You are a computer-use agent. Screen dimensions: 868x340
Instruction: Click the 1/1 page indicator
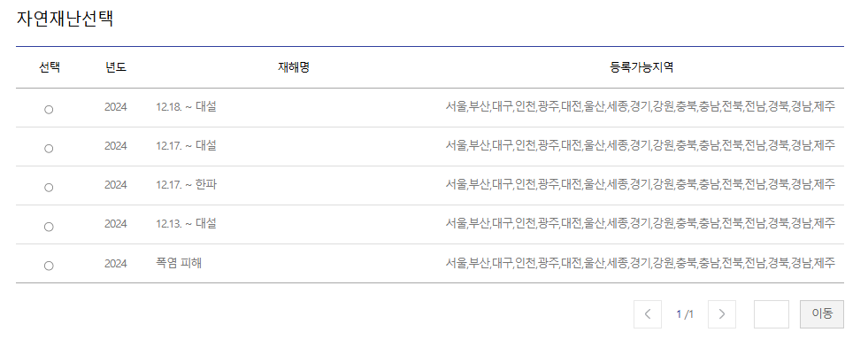pos(685,314)
